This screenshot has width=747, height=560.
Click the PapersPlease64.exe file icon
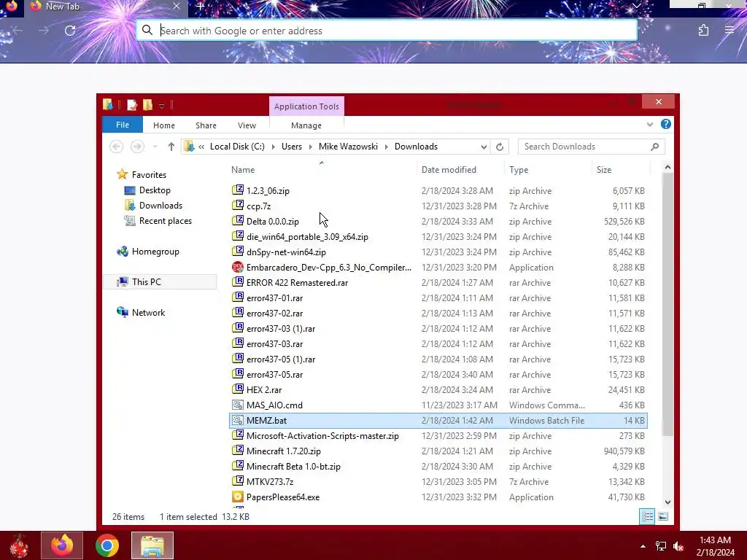click(x=237, y=497)
